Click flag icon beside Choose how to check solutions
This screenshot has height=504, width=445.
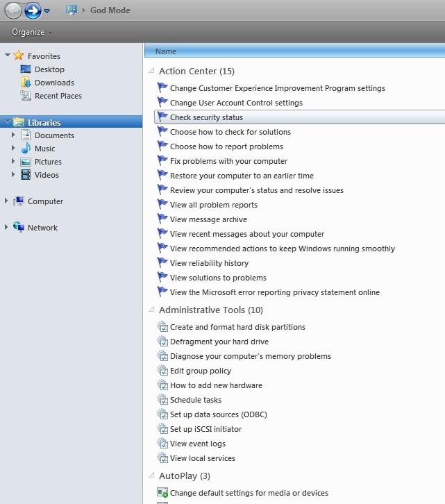[162, 131]
